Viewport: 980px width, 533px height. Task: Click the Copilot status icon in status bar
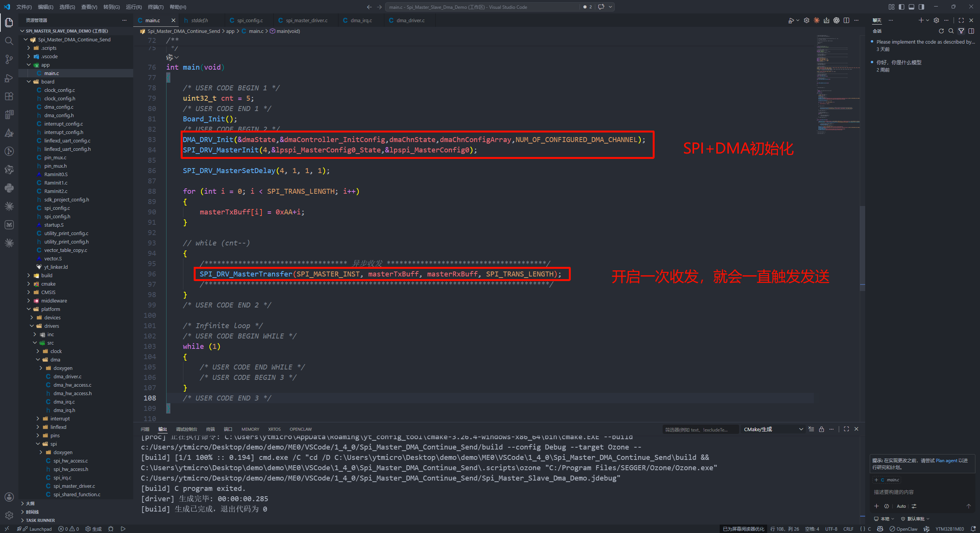click(880, 529)
